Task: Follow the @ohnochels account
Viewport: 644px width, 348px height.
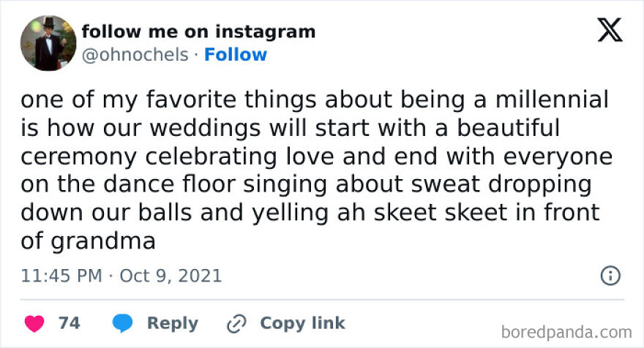Action: point(236,55)
